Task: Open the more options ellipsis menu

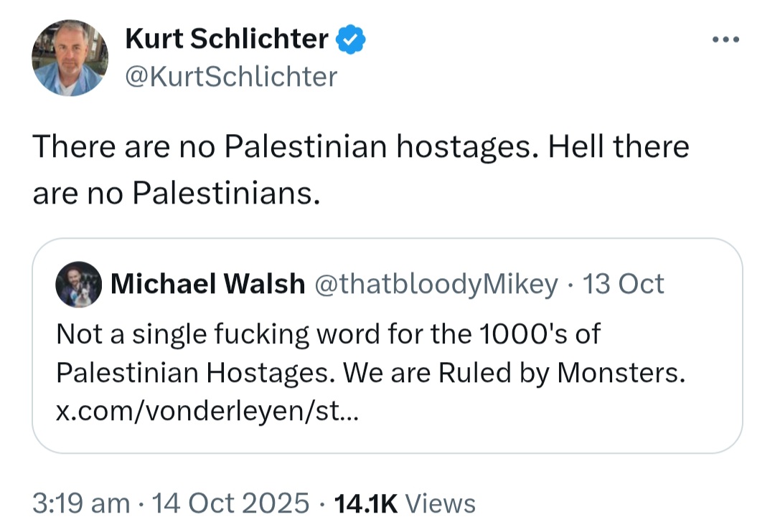Action: [x=724, y=39]
